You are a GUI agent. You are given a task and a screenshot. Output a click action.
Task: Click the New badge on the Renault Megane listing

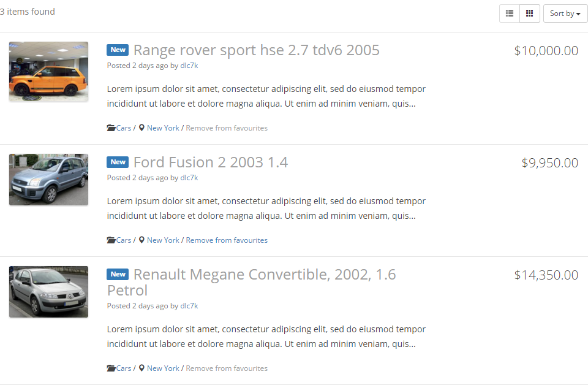[x=117, y=274]
